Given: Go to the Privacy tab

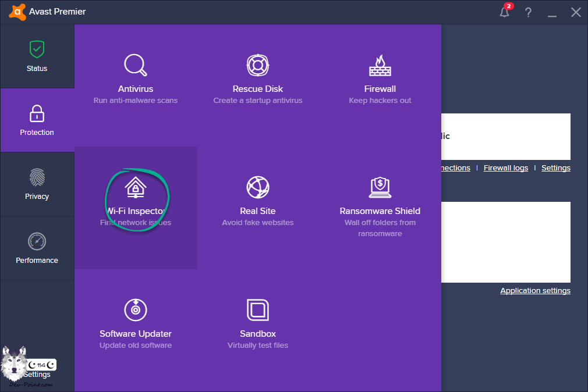Looking at the screenshot, I should point(37,184).
